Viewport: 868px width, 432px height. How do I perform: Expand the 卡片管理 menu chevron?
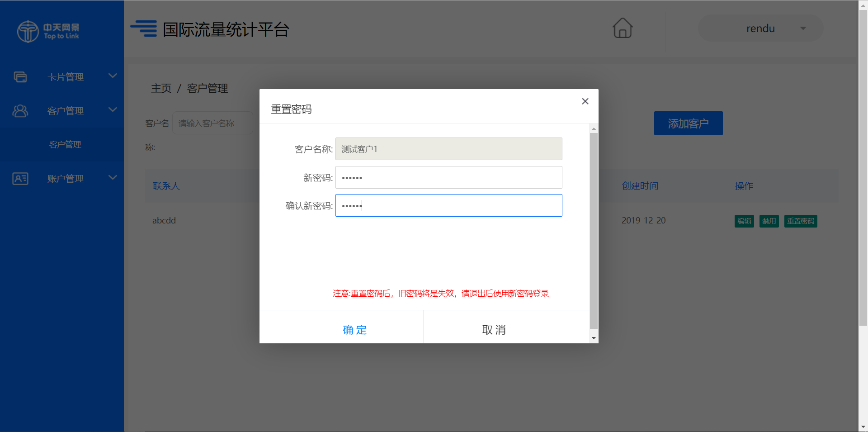[x=113, y=76]
